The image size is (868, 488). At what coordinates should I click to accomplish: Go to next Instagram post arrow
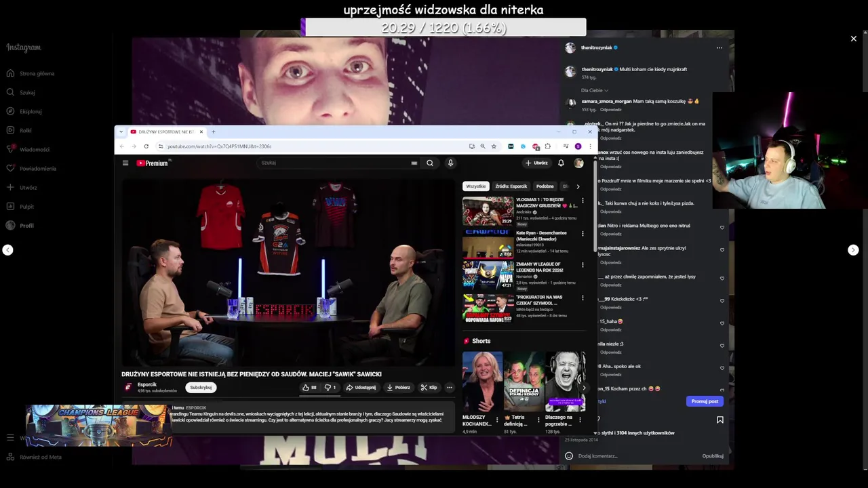pyautogui.click(x=853, y=250)
